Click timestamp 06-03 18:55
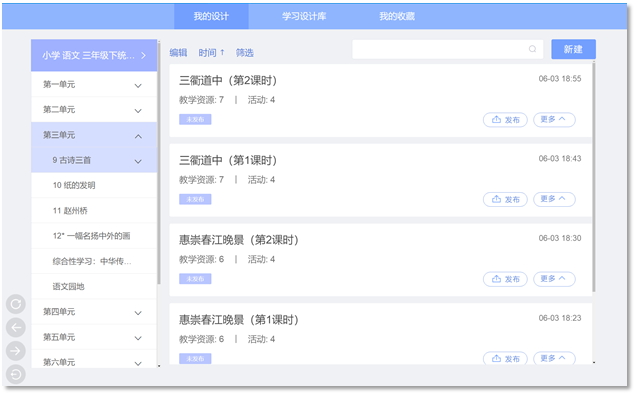The image size is (636, 395). pos(560,79)
